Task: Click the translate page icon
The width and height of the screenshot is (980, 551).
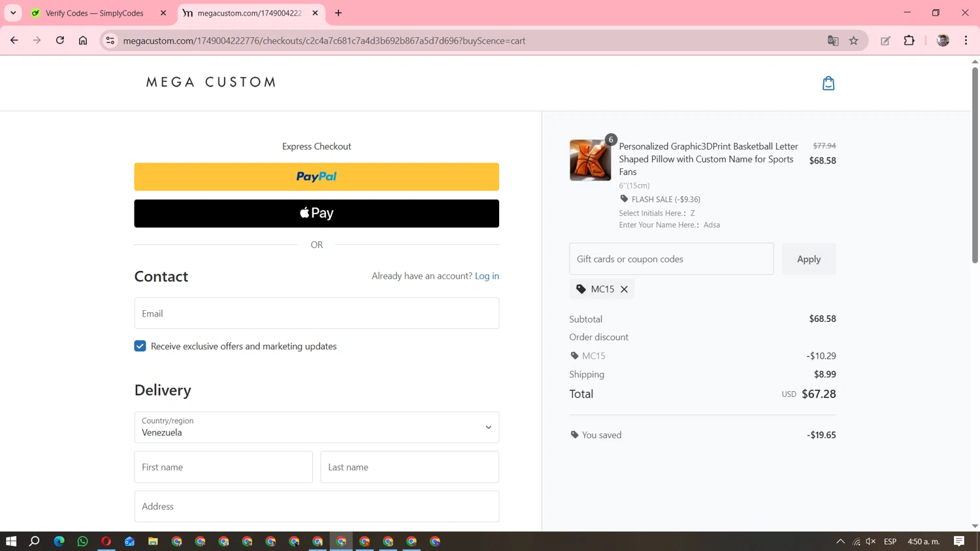Action: point(833,40)
